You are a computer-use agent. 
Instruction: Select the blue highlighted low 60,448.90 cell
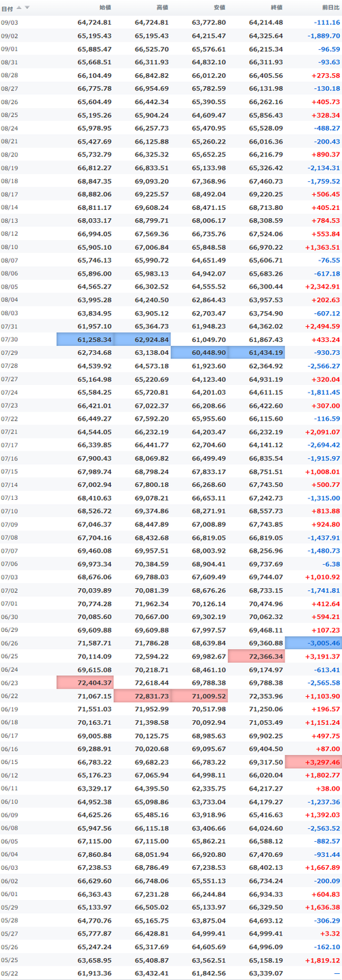[199, 352]
